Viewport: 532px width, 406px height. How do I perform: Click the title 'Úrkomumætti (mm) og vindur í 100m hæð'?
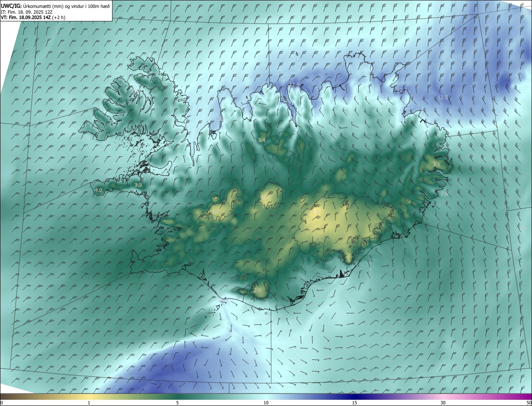click(x=66, y=6)
